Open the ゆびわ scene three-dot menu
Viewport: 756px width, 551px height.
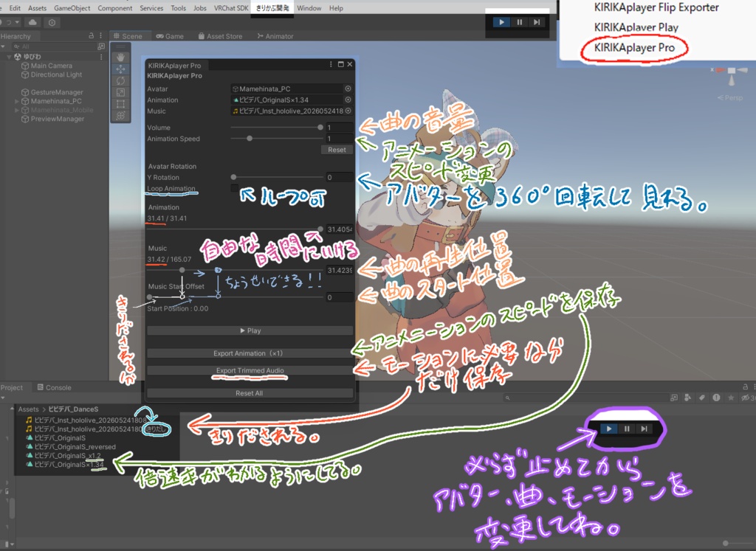[101, 57]
